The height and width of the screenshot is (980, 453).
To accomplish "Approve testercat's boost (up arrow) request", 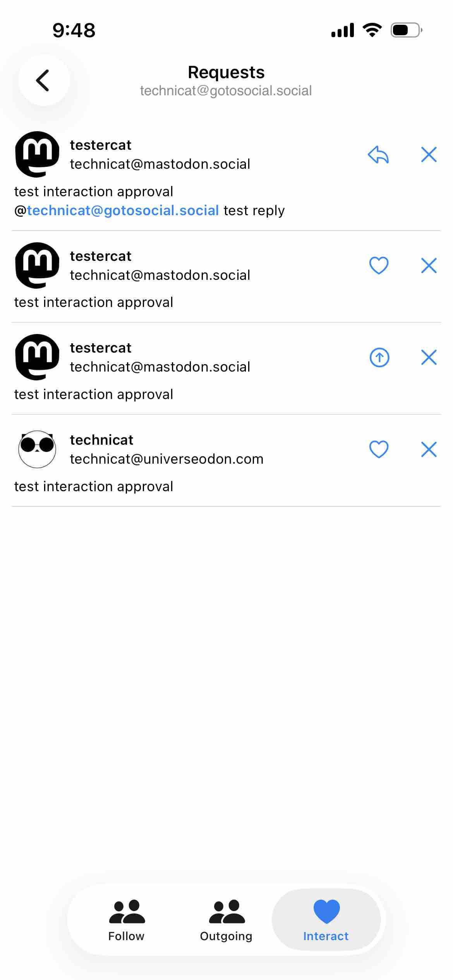I will click(379, 357).
